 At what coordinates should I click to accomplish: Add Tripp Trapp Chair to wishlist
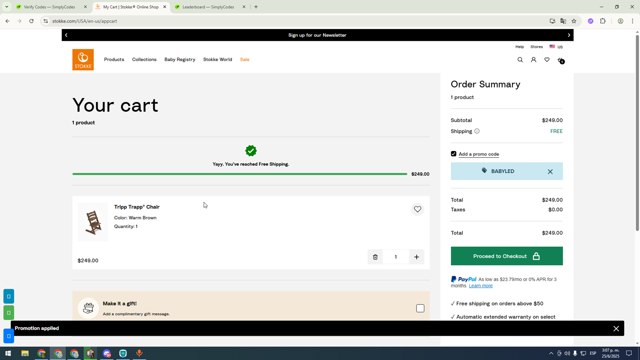pyautogui.click(x=417, y=209)
